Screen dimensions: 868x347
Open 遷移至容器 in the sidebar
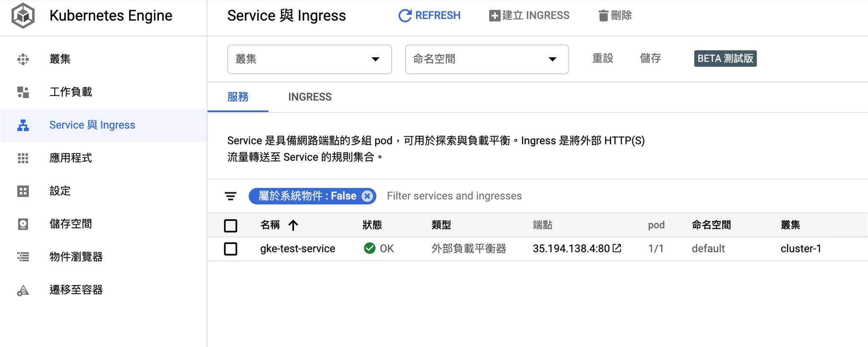103,290
